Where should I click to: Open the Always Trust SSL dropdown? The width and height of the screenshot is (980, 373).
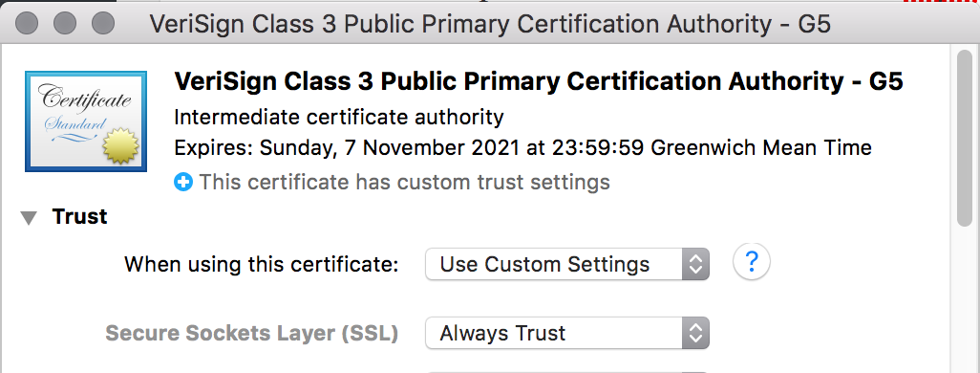pyautogui.click(x=566, y=333)
